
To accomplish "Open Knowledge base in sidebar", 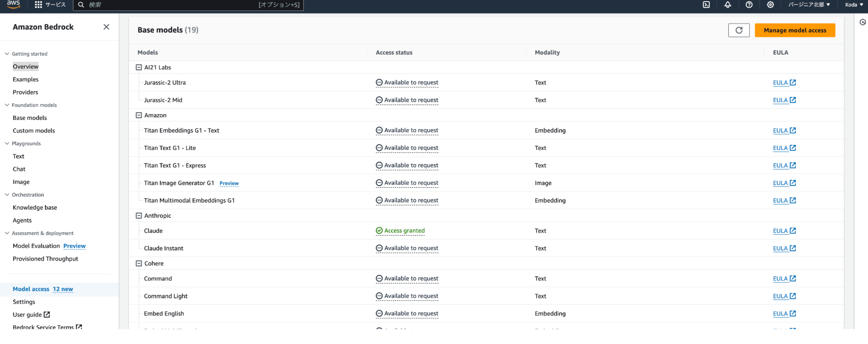I will (x=35, y=208).
